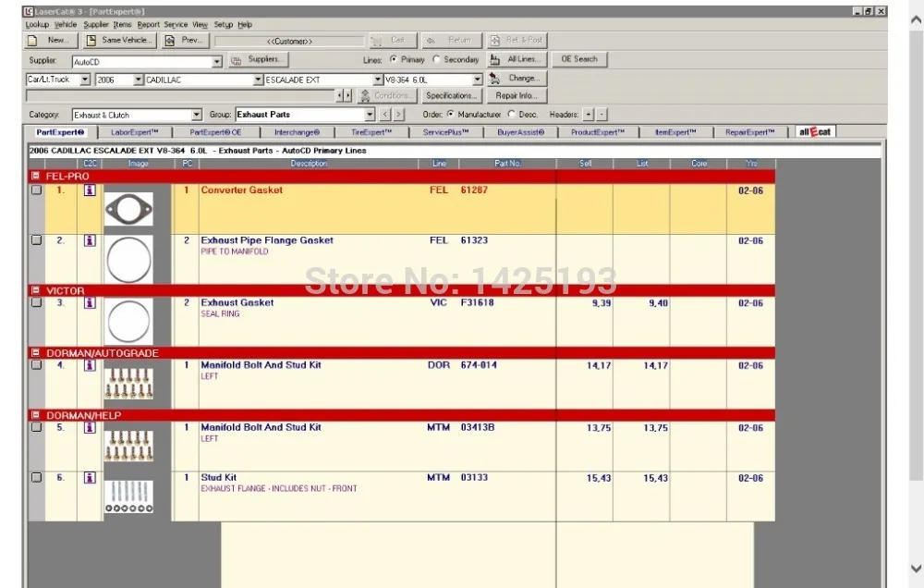Click Same Vehicle toolbar button
This screenshot has width=924, height=588.
(119, 40)
